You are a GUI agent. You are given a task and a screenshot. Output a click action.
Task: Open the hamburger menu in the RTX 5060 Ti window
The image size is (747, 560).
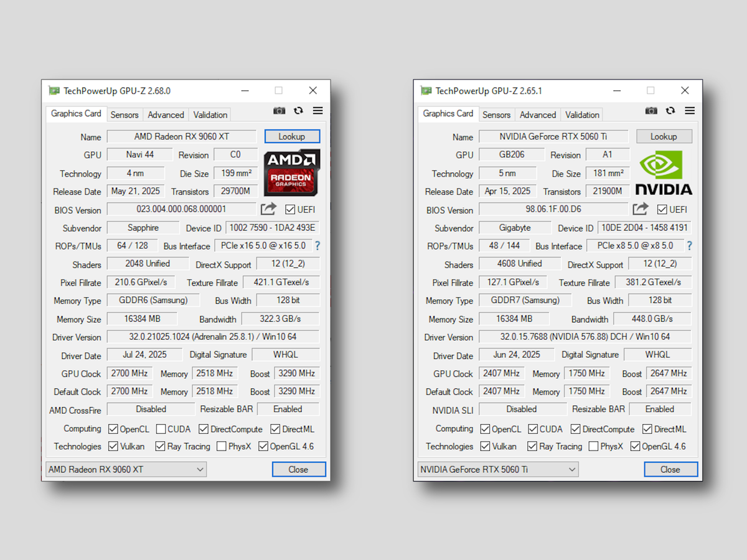690,111
